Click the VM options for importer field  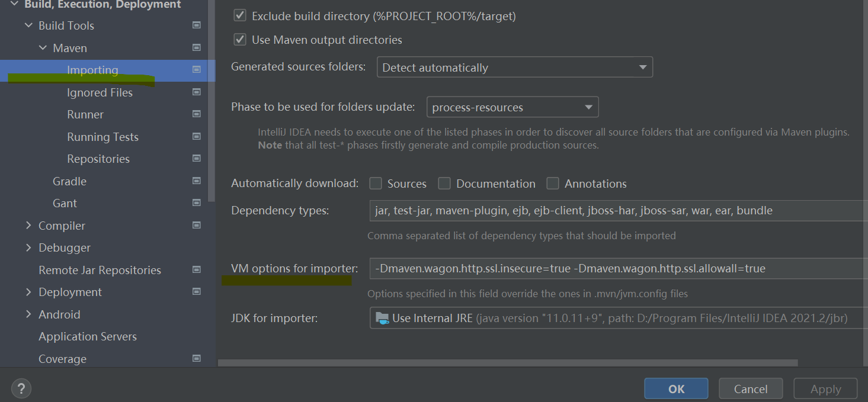[x=619, y=268]
